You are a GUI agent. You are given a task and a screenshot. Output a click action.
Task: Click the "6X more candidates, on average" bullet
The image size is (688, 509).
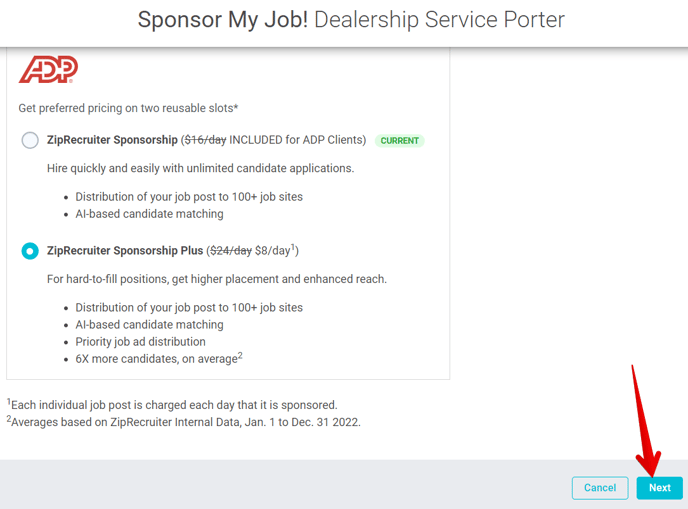(159, 358)
